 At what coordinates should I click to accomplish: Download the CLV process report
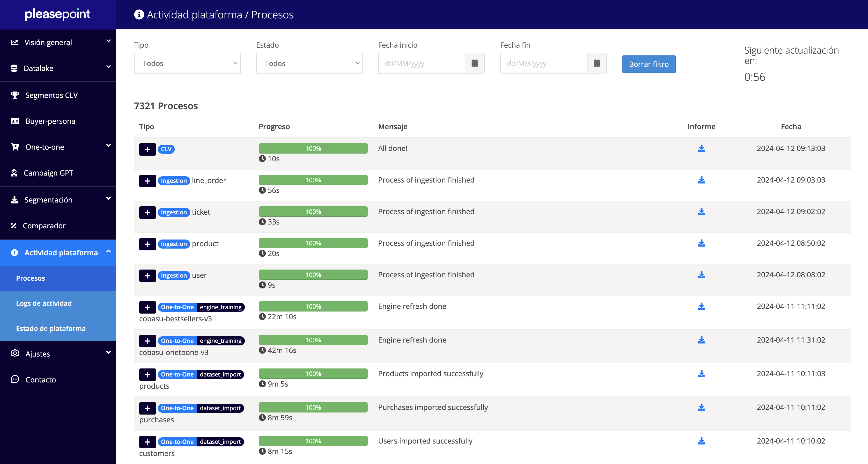tap(701, 148)
